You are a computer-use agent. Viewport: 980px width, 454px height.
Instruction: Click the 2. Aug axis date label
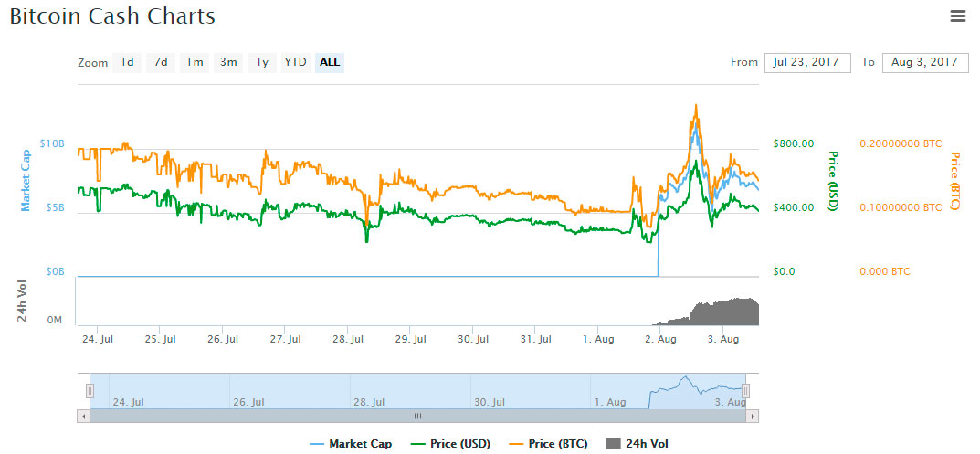tap(660, 339)
